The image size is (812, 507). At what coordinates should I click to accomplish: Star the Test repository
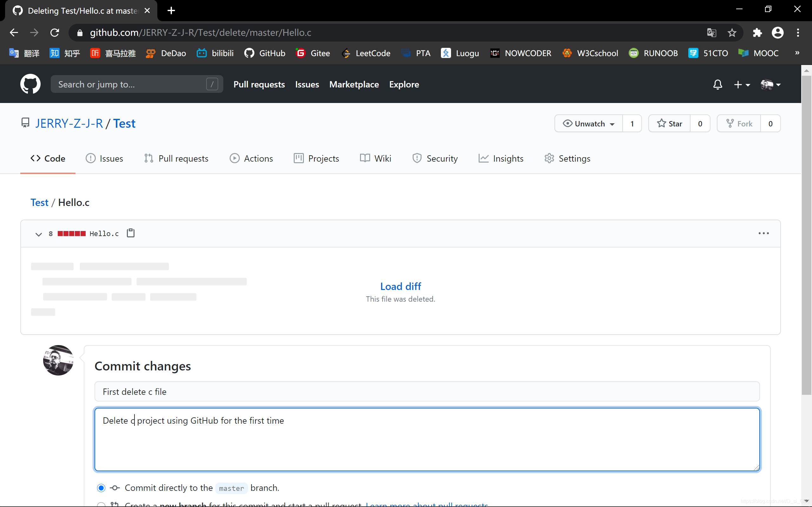point(669,123)
